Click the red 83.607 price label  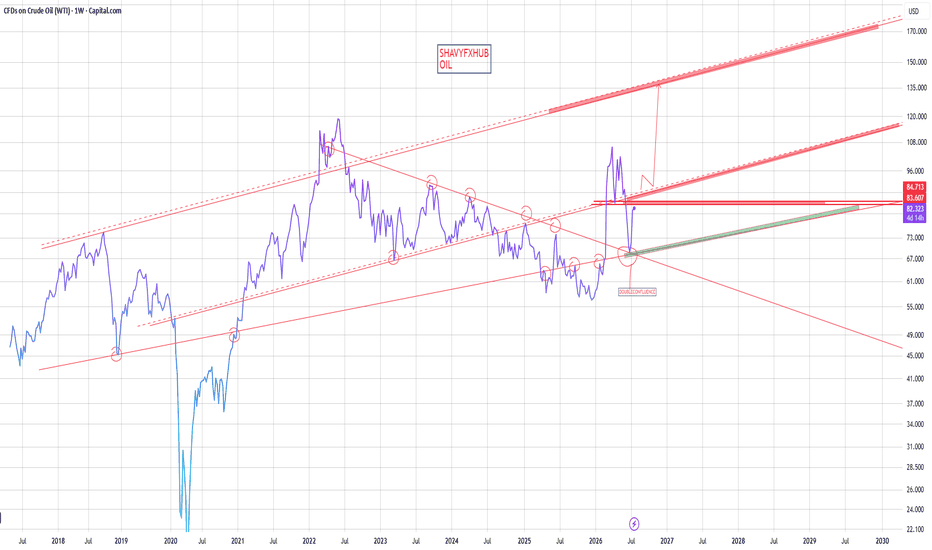(x=915, y=197)
